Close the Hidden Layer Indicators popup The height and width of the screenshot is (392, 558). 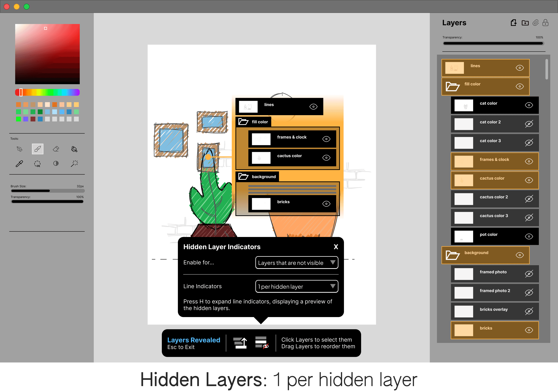[336, 247]
